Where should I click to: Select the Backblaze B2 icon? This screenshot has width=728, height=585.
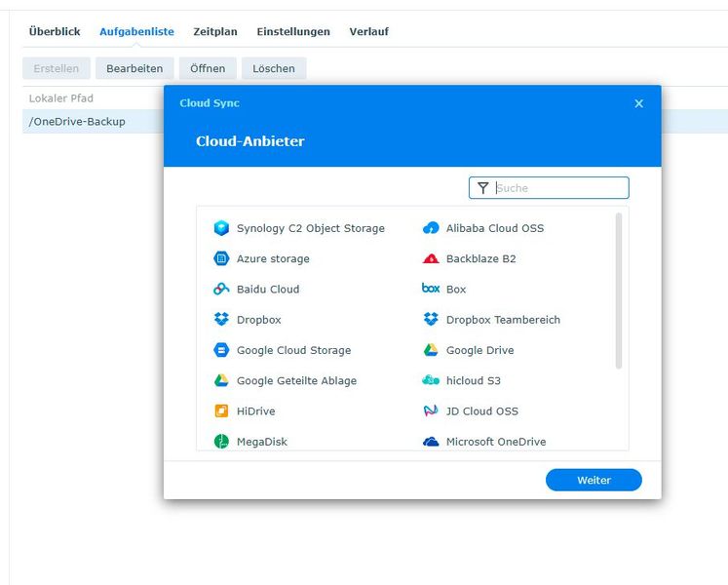pos(431,258)
